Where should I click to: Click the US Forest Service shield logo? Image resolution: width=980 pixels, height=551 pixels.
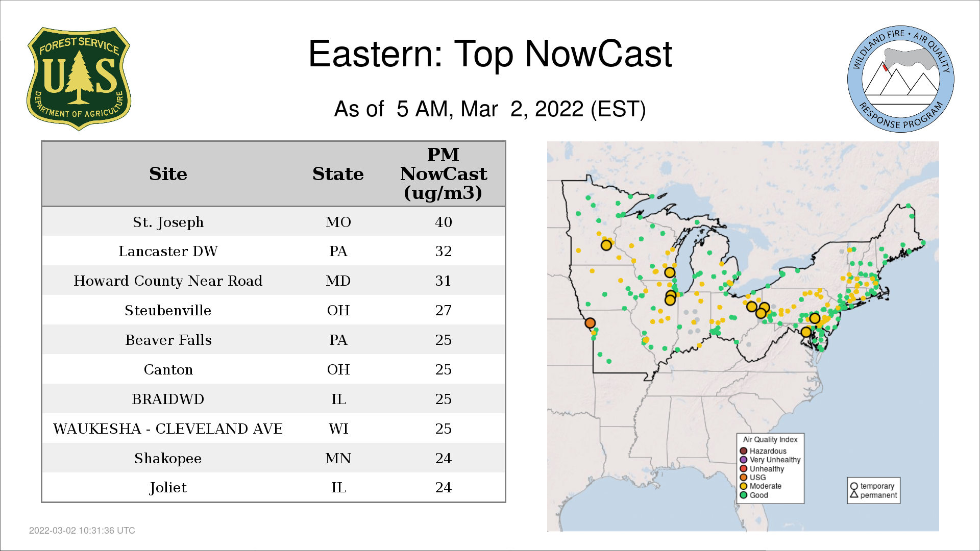pos(79,79)
